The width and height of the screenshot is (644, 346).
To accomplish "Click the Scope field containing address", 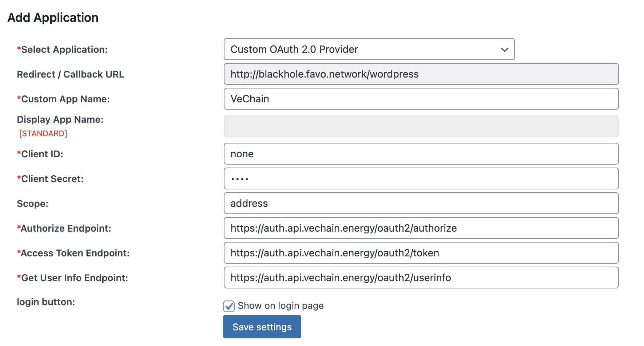I will point(421,203).
